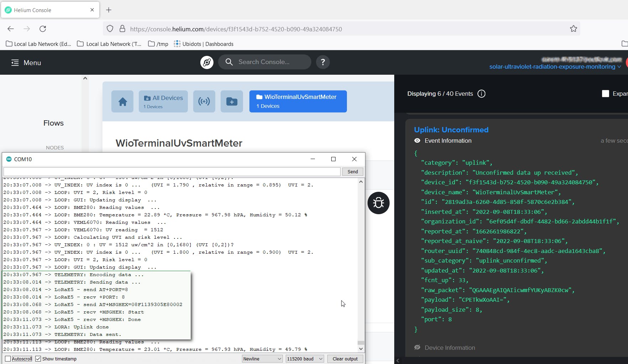The image size is (628, 364).
Task: Click the radio signal hotspot icon
Action: click(204, 101)
